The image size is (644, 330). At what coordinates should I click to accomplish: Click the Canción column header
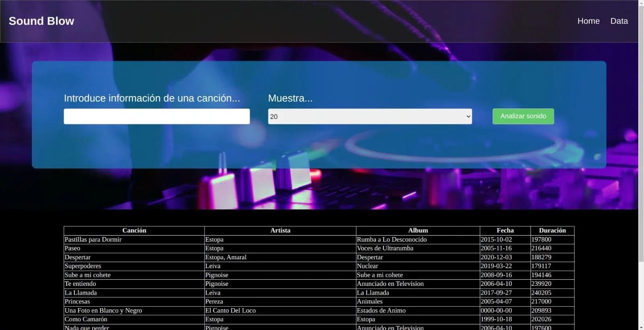[x=134, y=230]
